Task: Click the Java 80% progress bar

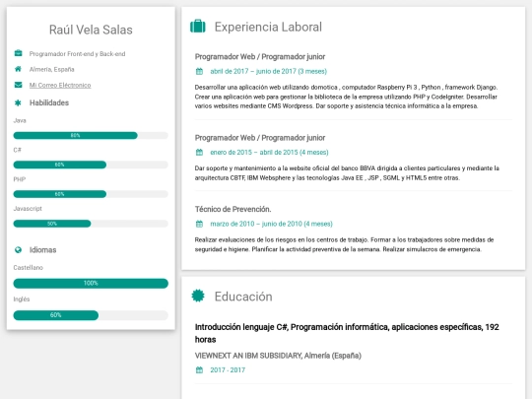Action: click(91, 135)
